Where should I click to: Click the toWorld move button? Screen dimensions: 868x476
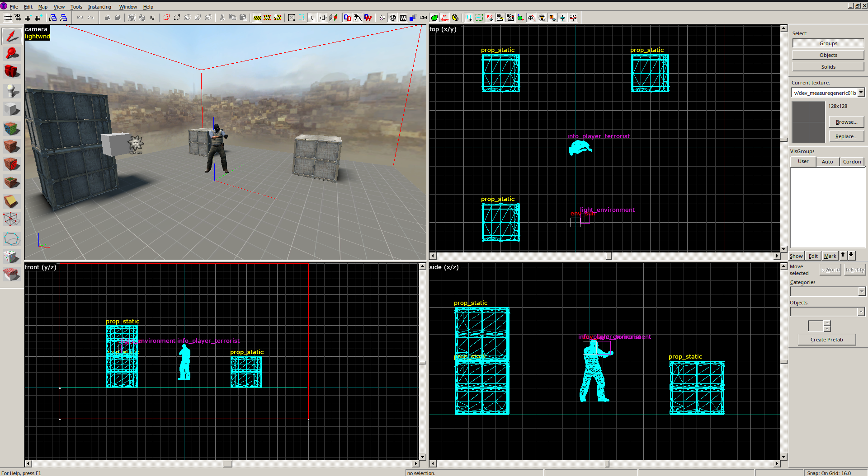(830, 270)
